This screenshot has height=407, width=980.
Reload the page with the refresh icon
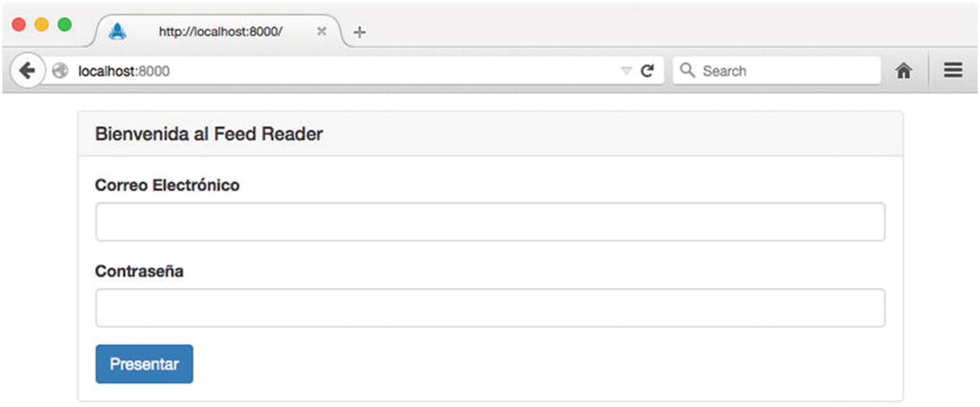[647, 71]
